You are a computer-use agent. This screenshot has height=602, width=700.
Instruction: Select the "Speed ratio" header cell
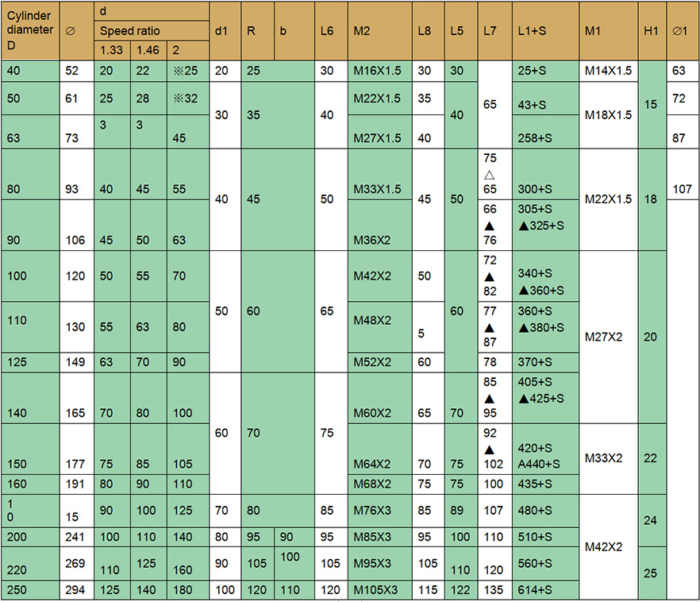(x=152, y=31)
